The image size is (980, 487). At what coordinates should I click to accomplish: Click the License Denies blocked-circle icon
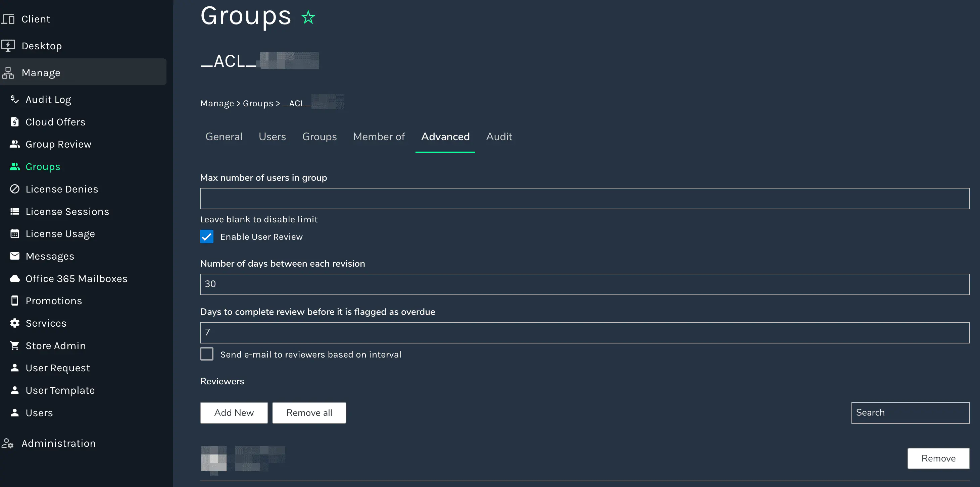click(14, 189)
